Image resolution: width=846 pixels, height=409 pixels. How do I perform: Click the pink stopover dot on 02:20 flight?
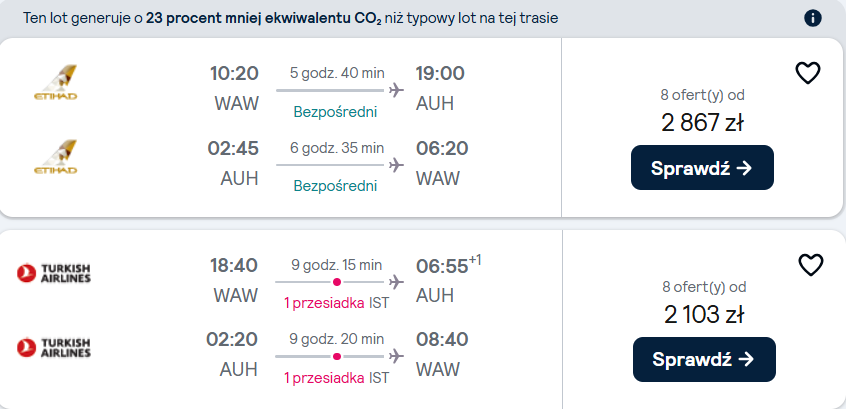pyautogui.click(x=337, y=356)
